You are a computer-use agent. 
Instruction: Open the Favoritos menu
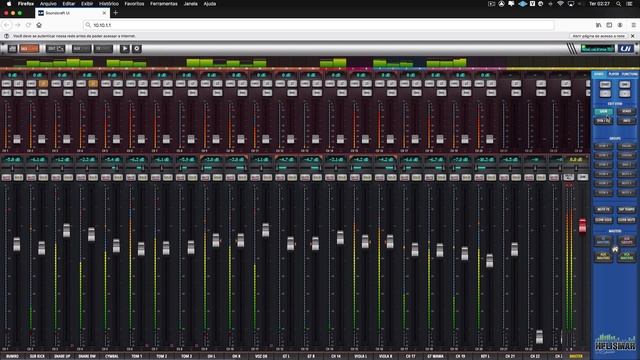click(134, 4)
